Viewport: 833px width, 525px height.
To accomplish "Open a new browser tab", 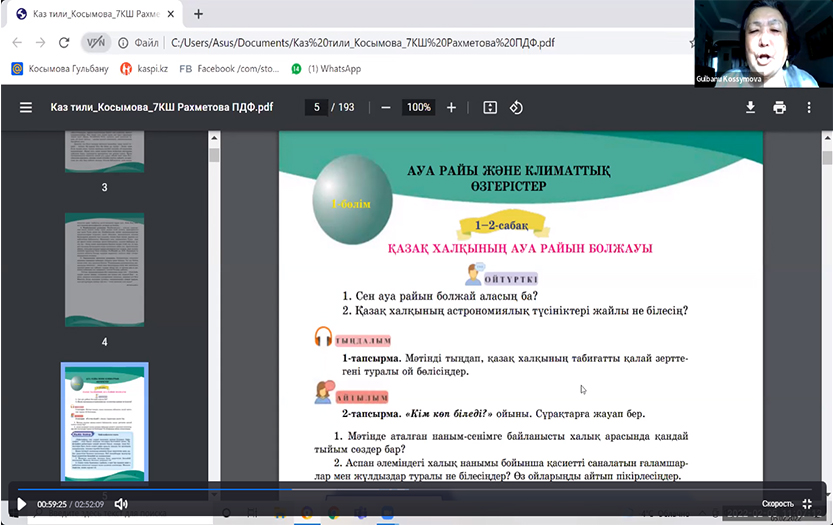I will 198,14.
